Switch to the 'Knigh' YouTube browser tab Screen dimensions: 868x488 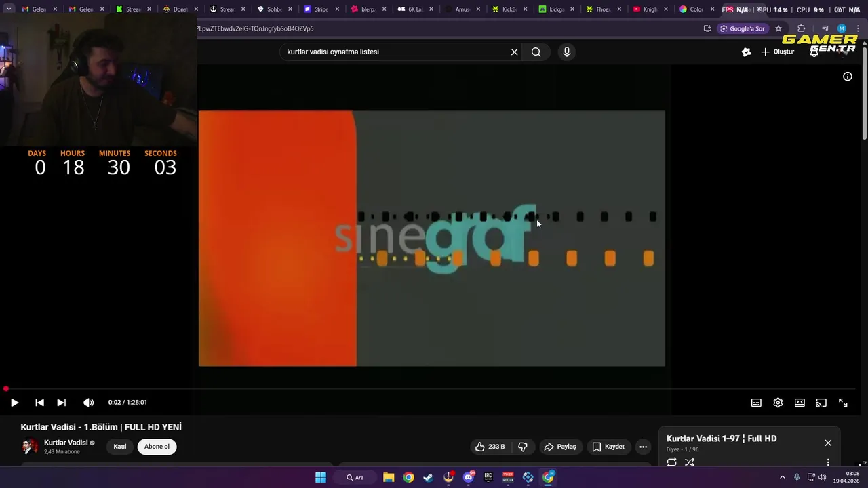click(648, 9)
